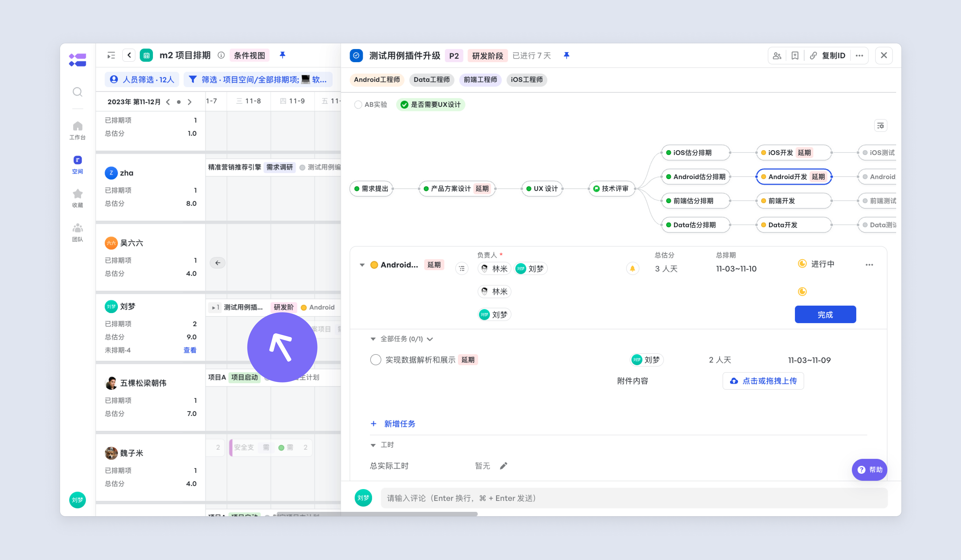The width and height of the screenshot is (961, 560).
Task: Go to previous week in calendar
Action: (x=168, y=102)
